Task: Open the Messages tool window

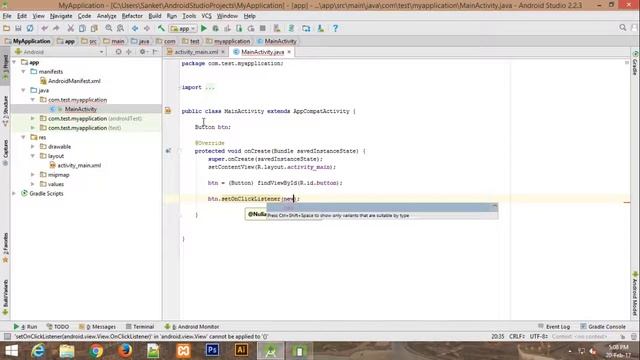Action: tap(97, 327)
